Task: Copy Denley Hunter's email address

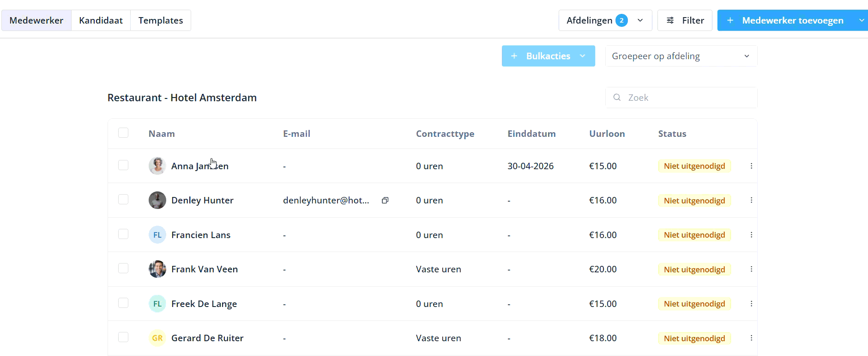Action: tap(385, 200)
